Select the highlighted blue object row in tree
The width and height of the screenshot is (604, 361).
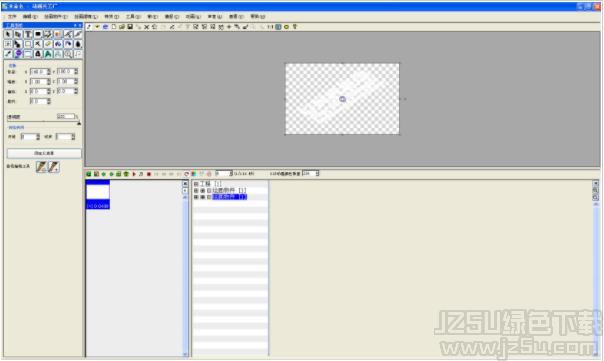pos(230,197)
